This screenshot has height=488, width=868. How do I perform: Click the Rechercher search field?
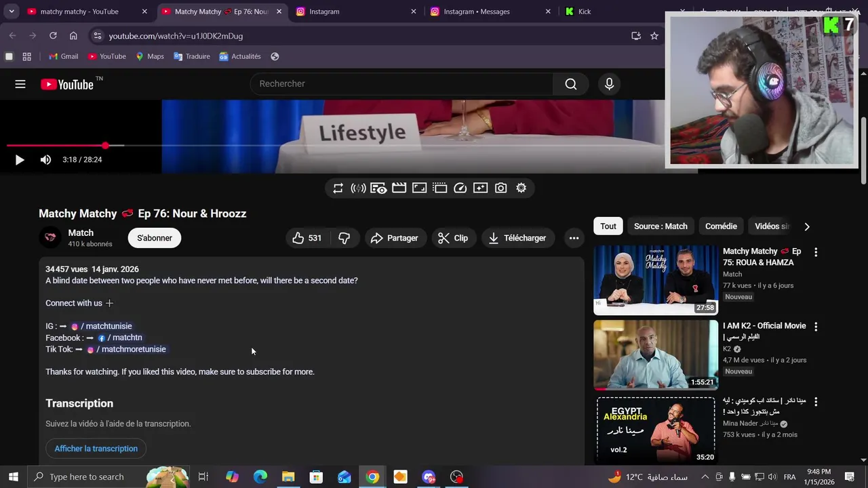coord(403,84)
